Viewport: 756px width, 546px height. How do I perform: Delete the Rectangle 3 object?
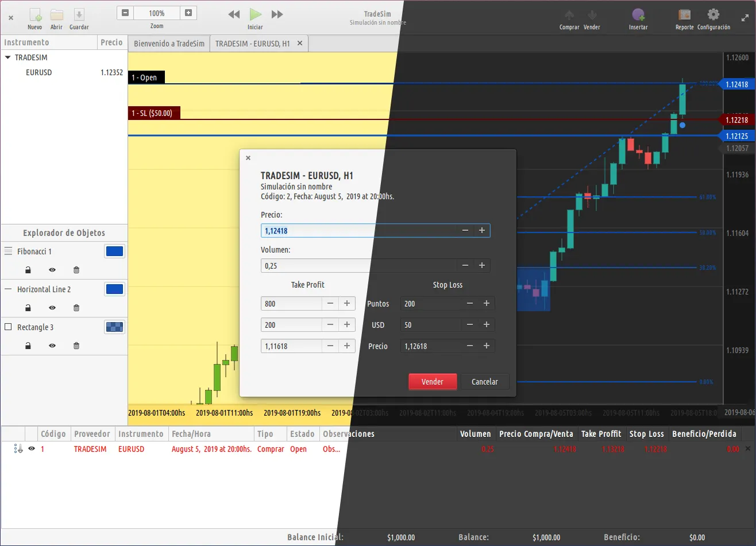76,346
